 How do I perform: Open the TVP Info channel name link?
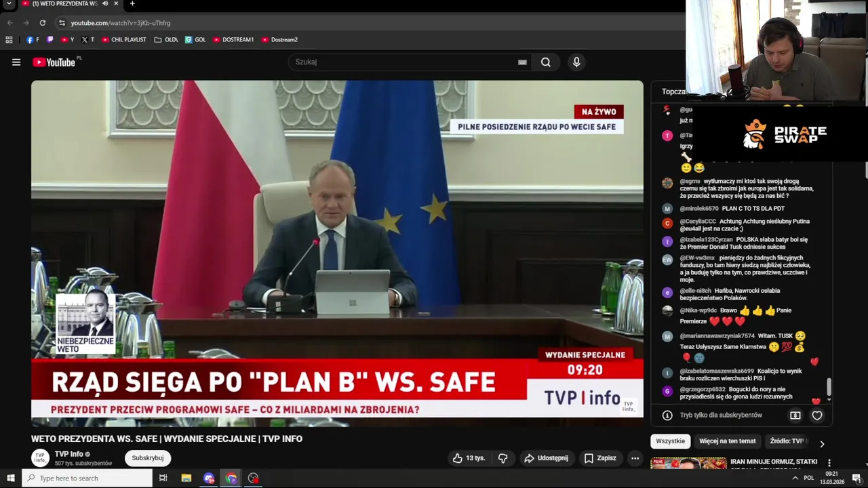[69, 454]
